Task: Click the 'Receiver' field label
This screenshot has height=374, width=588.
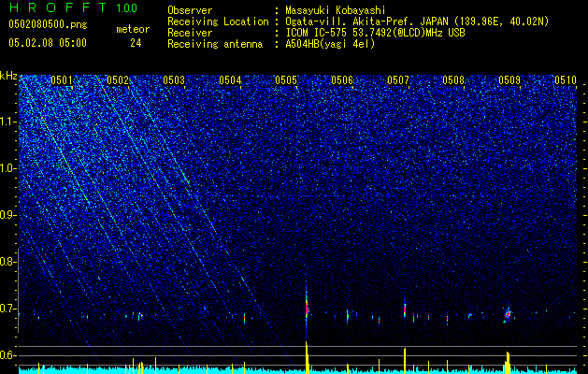Action: click(x=190, y=33)
